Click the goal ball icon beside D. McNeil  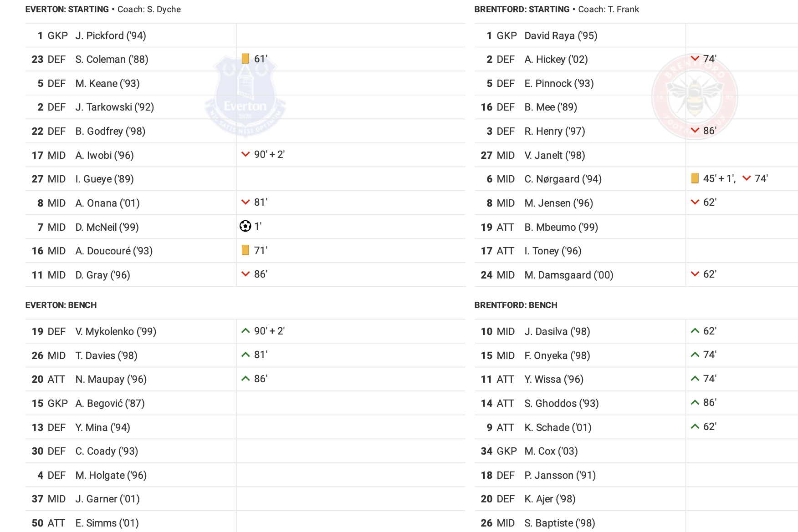coord(246,226)
